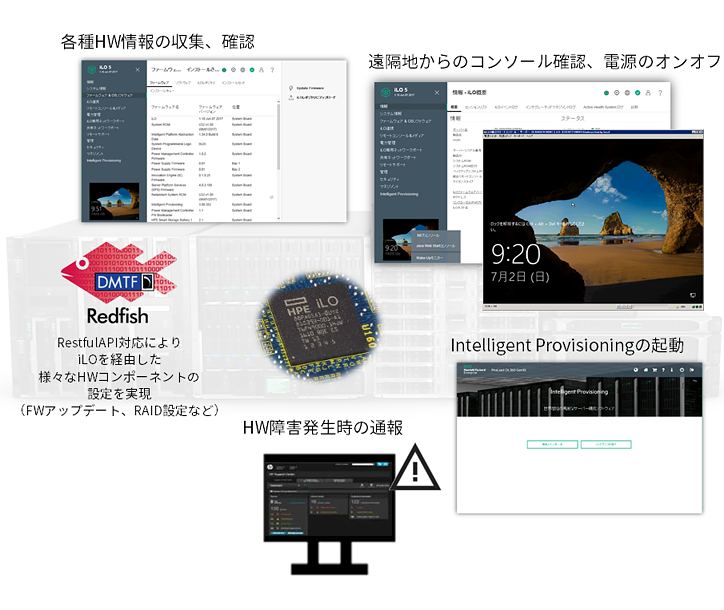Click the power icon in firmware window header
The width and height of the screenshot is (724, 610).
[233, 70]
